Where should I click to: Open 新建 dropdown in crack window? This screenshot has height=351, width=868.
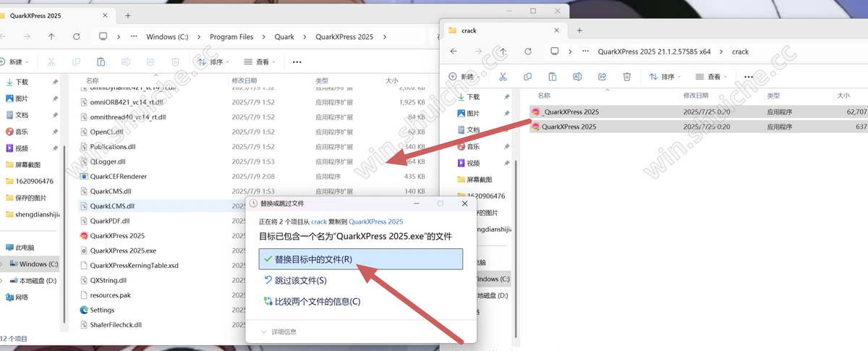(x=463, y=76)
